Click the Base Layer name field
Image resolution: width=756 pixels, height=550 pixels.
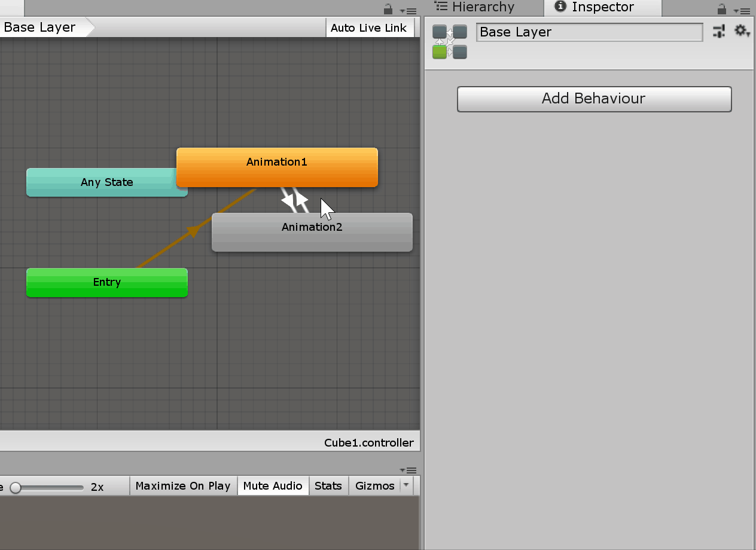(x=589, y=32)
